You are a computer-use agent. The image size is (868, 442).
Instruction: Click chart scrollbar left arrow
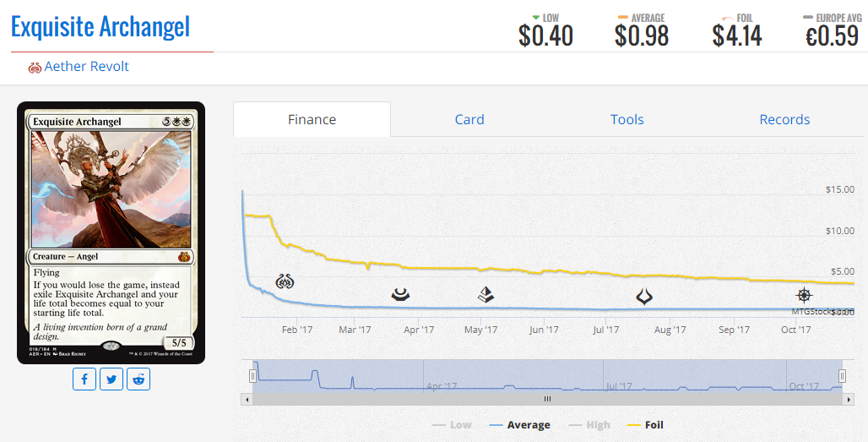247,400
